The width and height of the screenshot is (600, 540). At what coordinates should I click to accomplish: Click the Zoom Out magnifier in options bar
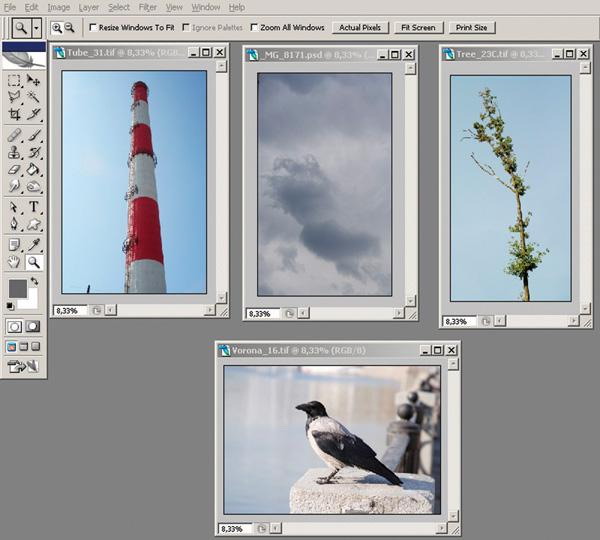pos(69,28)
